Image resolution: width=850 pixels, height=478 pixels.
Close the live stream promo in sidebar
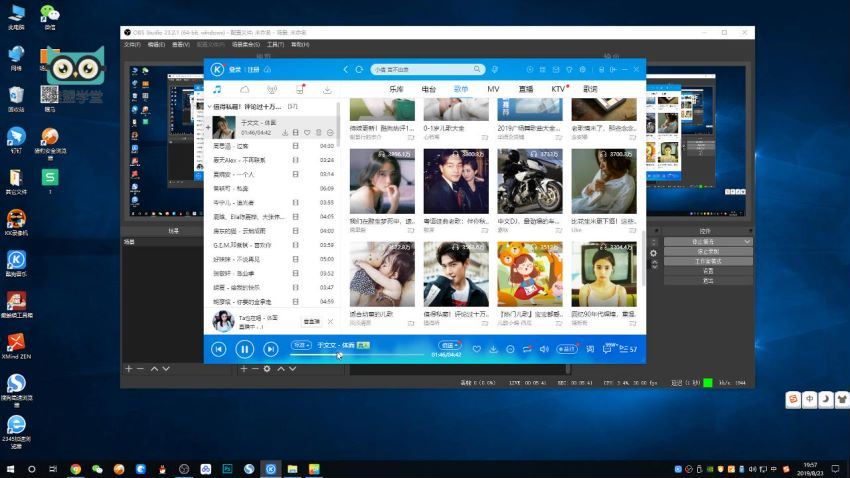[330, 321]
